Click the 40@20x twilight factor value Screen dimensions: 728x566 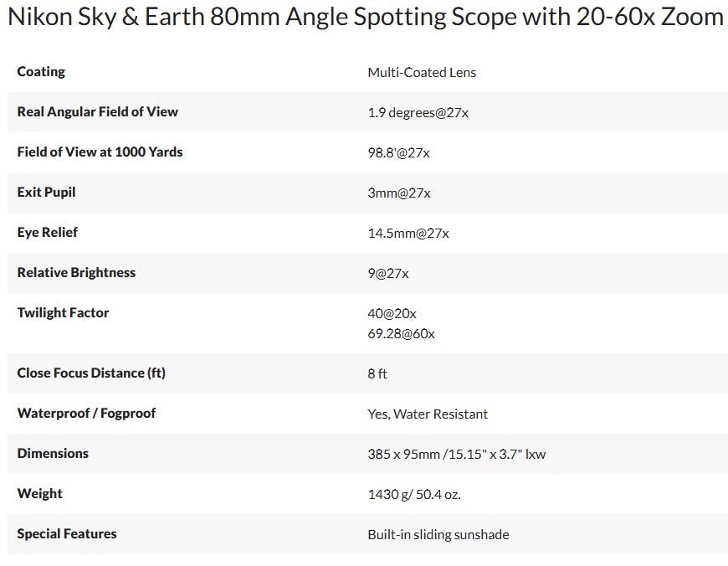[x=392, y=314]
